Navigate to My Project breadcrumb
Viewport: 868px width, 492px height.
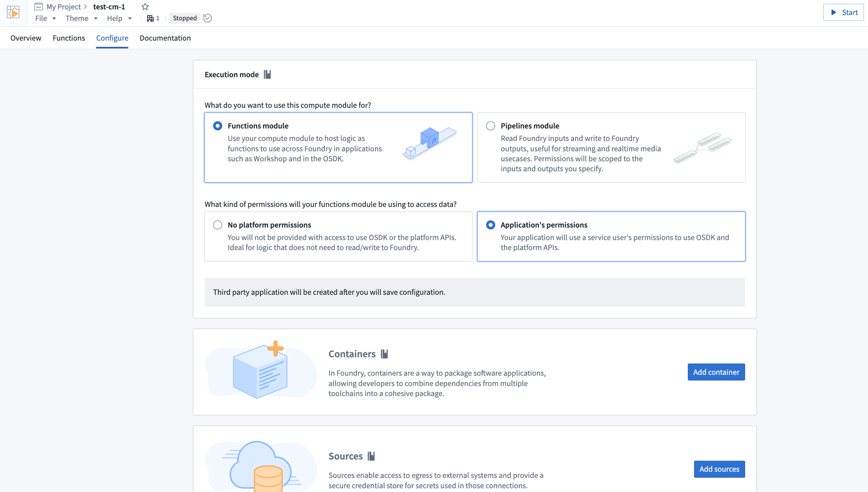[63, 6]
